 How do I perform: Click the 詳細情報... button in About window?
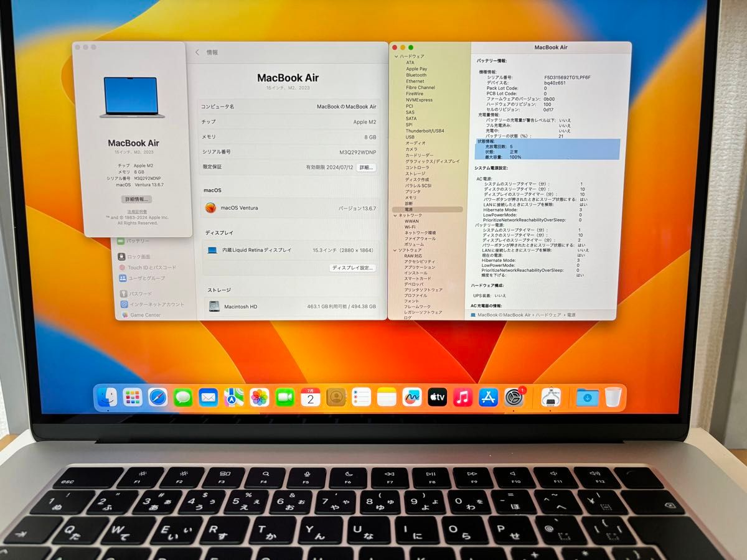pyautogui.click(x=136, y=199)
